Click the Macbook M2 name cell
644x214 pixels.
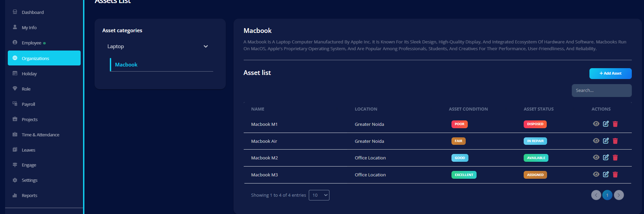(x=264, y=158)
